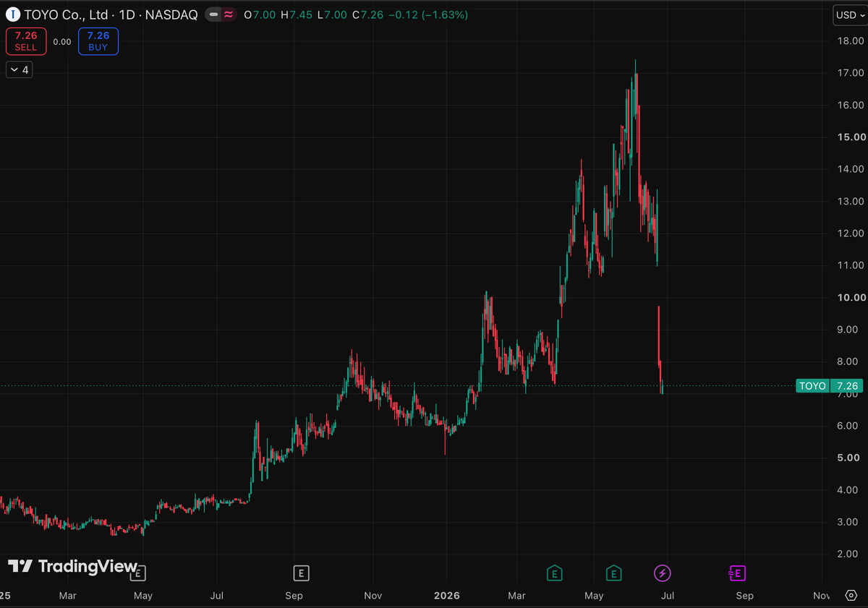The height and width of the screenshot is (608, 868).
Task: Open chart settings gear in the corner
Action: point(851,596)
